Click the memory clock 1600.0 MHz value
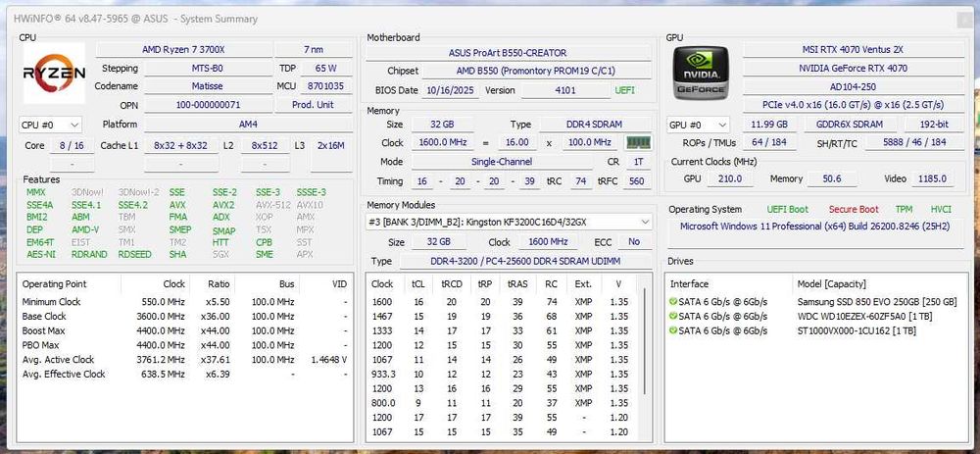This screenshot has width=980, height=454. pos(443,142)
